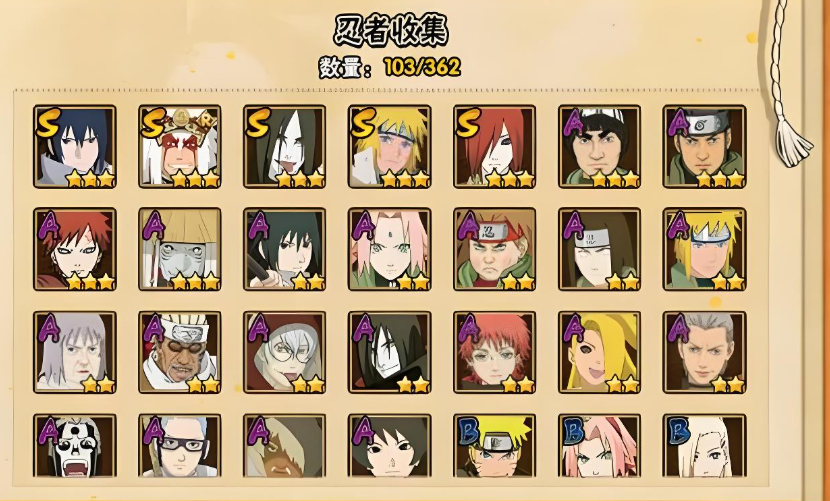Screen dimensions: 830x501
Task: Pick the red-haired Gaara A-rank card
Action: 75,249
